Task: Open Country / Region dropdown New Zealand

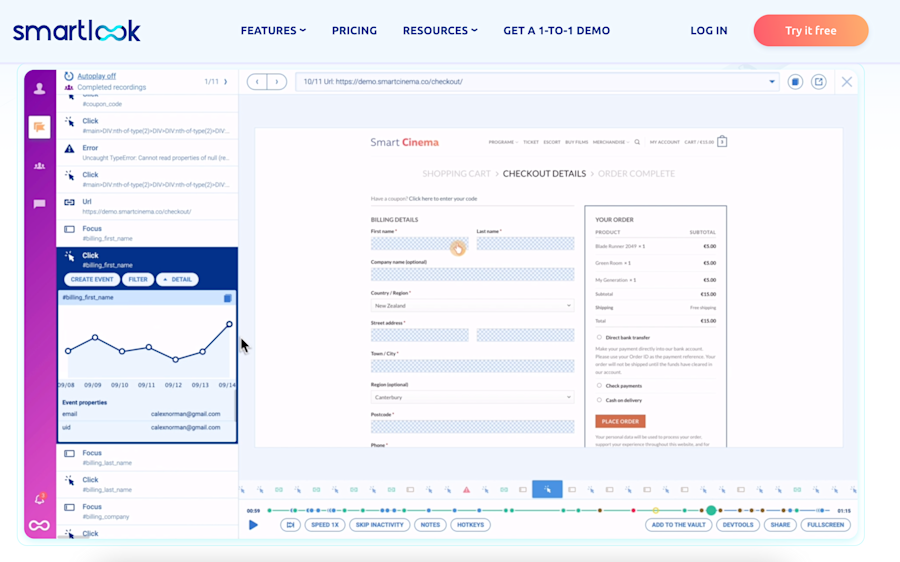Action: click(x=472, y=305)
